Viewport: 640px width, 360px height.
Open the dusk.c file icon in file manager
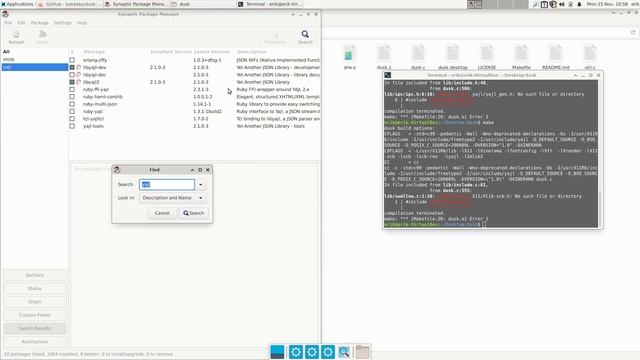418,54
